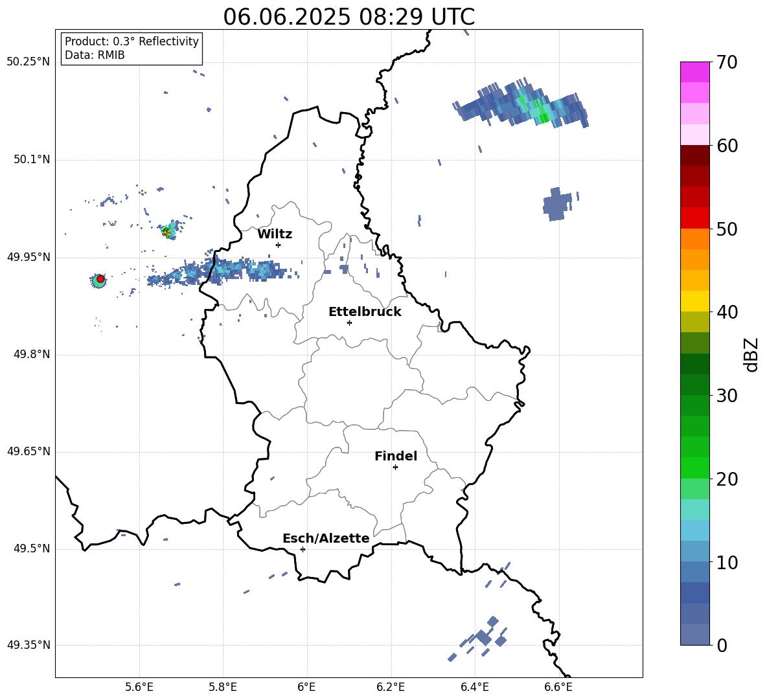The image size is (767, 700).
Task: Click the 49.8°N latitude label
Action: point(31,354)
